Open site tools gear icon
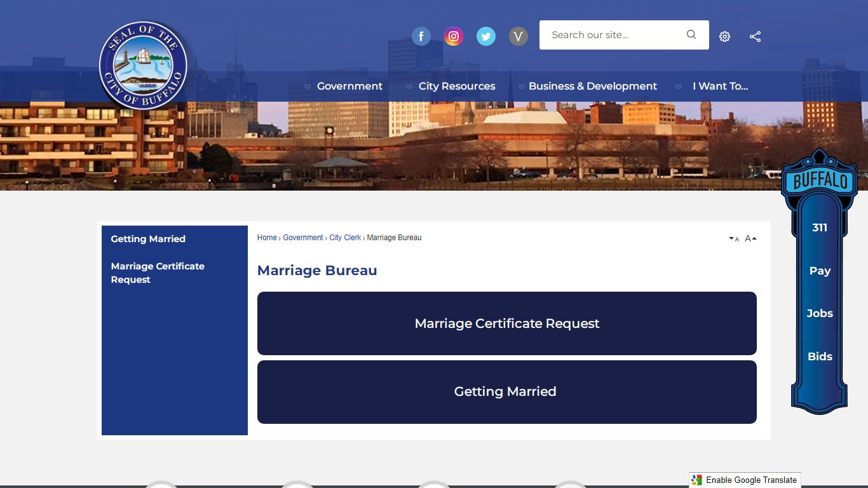This screenshot has width=868, height=488. click(724, 36)
